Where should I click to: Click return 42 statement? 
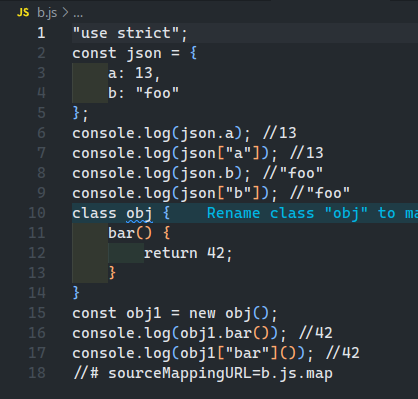[x=188, y=253]
